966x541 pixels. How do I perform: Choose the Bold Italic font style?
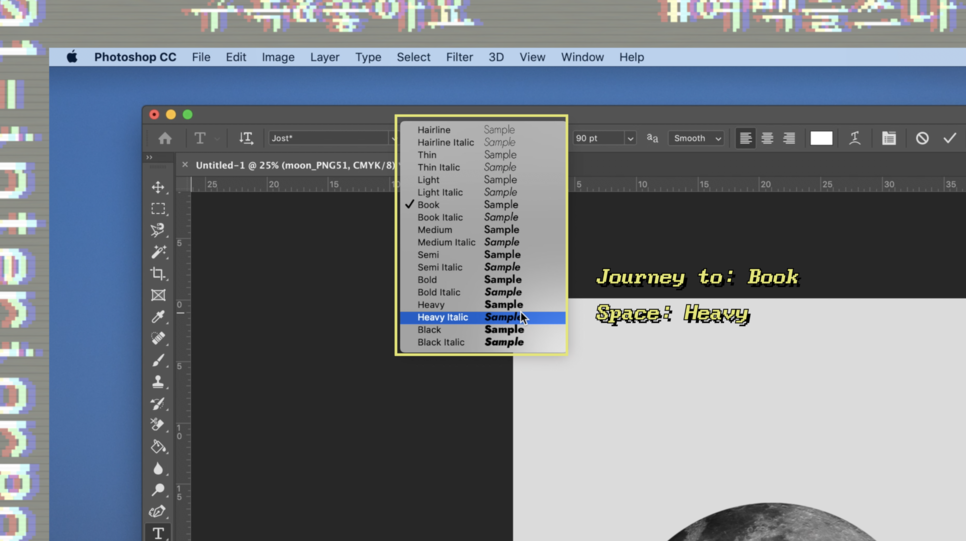pyautogui.click(x=482, y=292)
